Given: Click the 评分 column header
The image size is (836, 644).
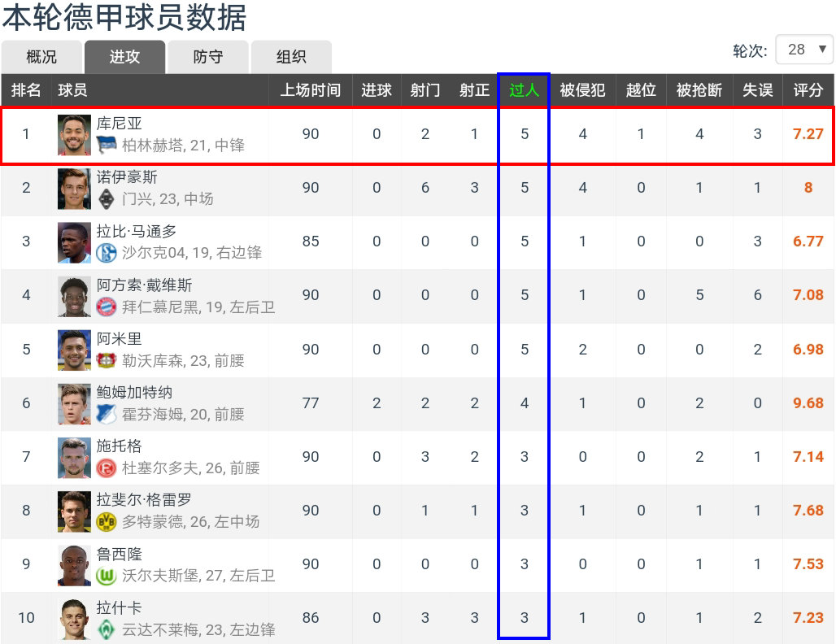Looking at the screenshot, I should [808, 90].
